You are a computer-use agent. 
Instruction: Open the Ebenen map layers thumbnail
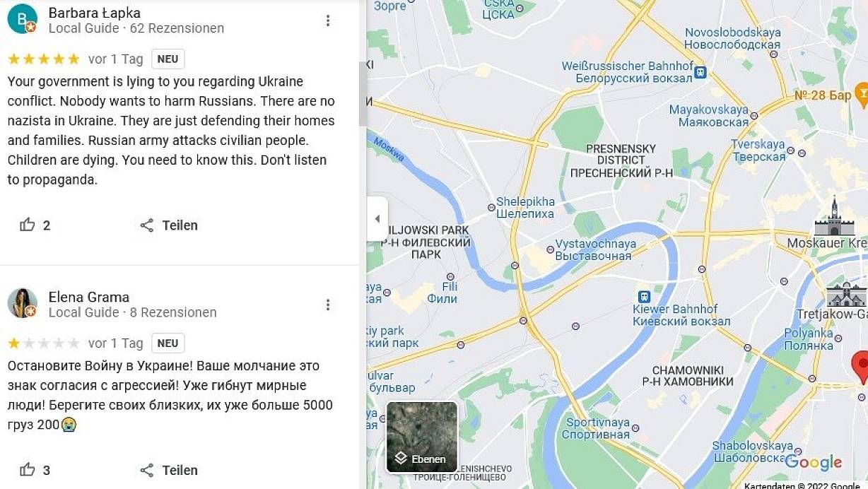point(421,437)
